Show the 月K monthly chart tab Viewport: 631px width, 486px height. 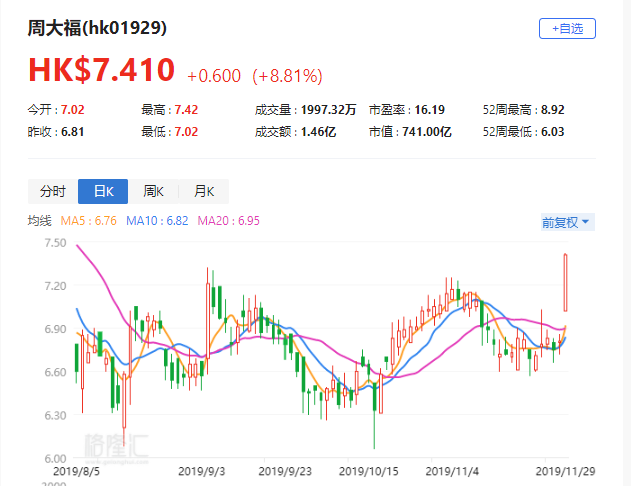(x=203, y=192)
